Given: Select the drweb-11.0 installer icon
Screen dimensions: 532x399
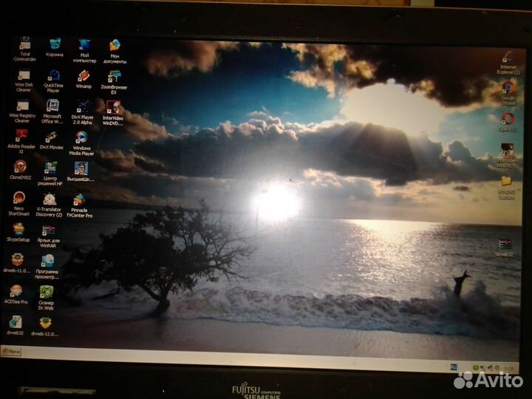Looking at the screenshot, I should [17, 263].
